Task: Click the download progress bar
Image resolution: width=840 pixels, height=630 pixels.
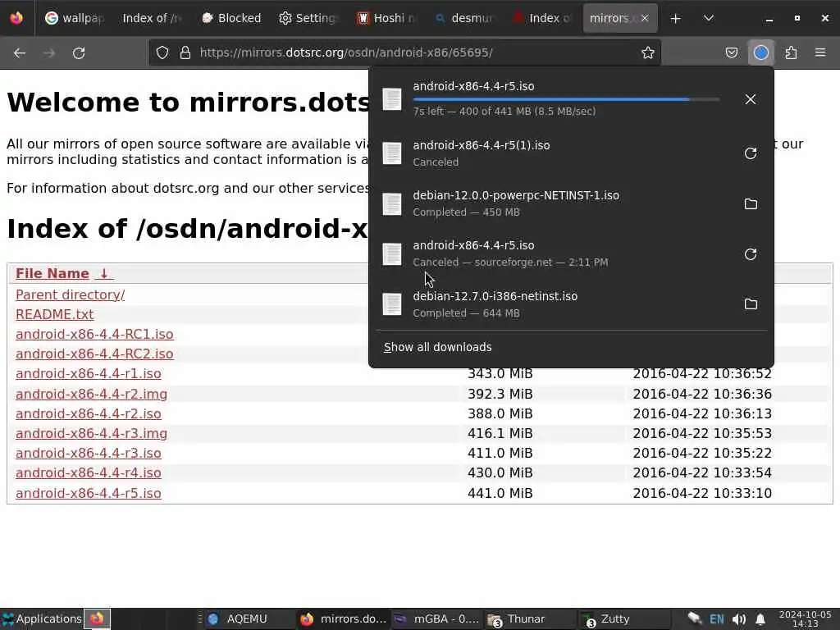Action: tap(566, 99)
